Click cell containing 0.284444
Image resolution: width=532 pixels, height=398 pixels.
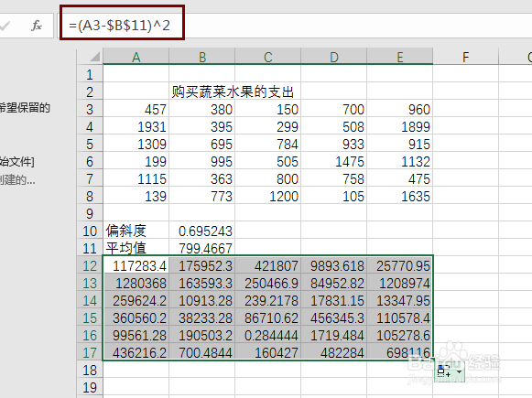pos(267,335)
